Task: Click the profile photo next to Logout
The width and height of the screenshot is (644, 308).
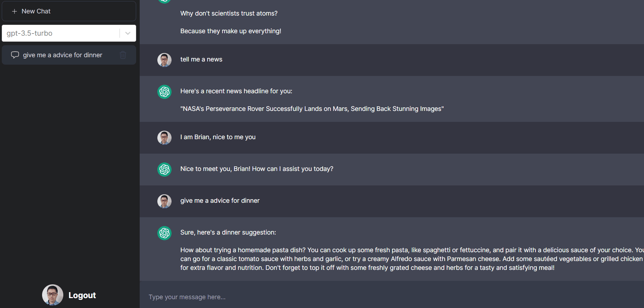Action: tap(53, 295)
